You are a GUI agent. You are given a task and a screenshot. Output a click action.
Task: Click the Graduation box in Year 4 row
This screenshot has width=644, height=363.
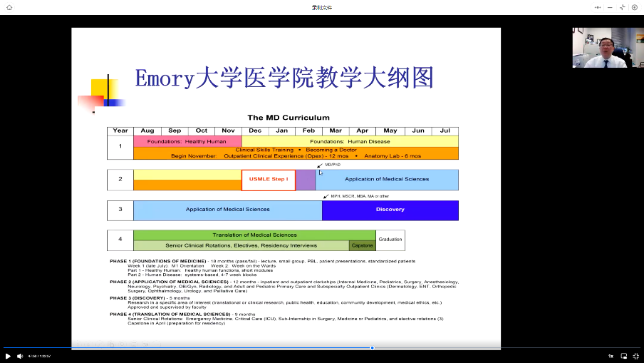390,240
